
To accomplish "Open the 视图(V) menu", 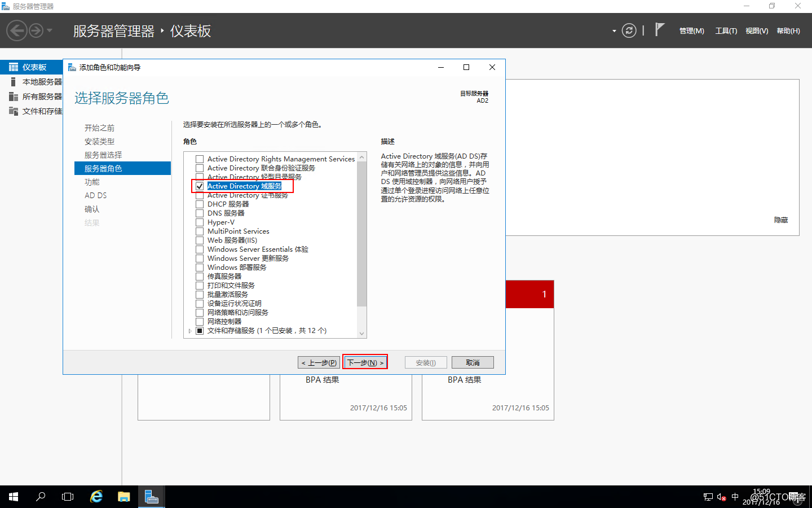I will [757, 31].
